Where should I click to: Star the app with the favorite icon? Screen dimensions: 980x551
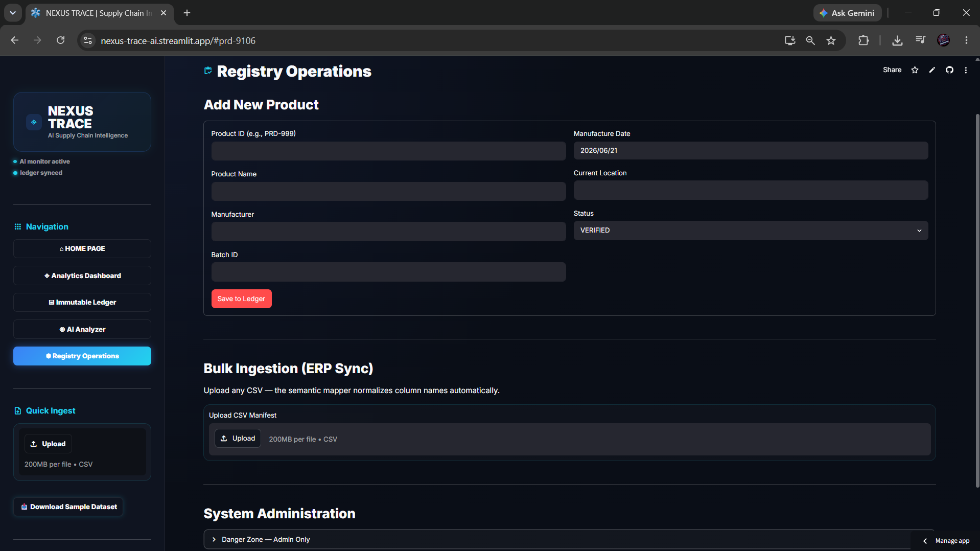point(915,70)
